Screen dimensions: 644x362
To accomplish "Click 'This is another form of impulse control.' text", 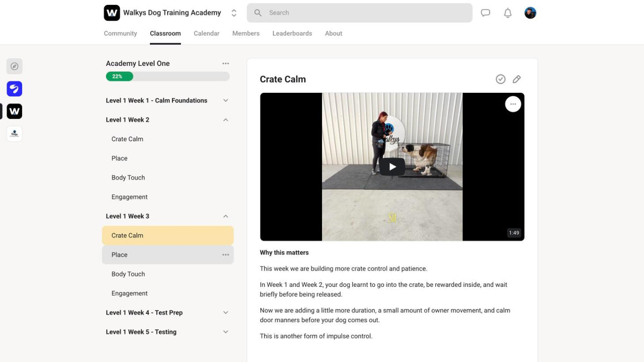I will click(316, 336).
